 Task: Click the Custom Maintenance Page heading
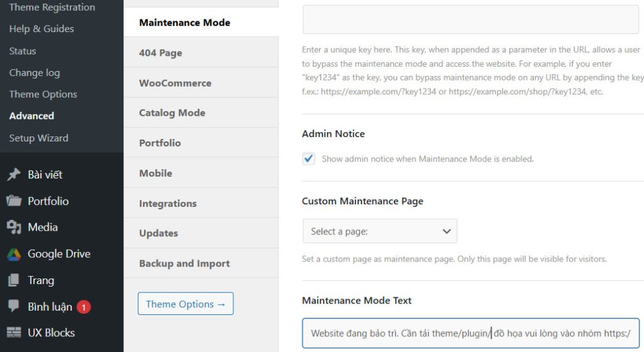pyautogui.click(x=362, y=201)
